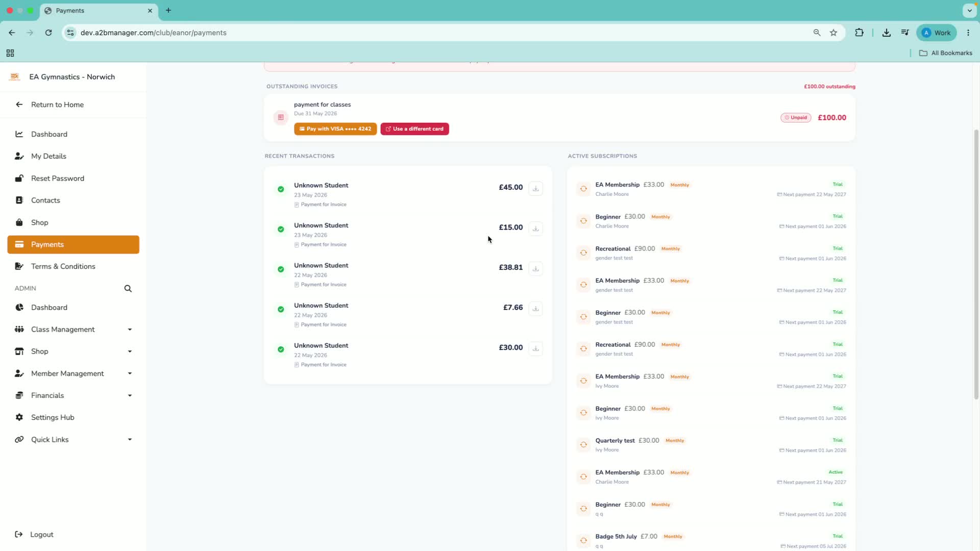This screenshot has height=551, width=980.
Task: Click Use a different card button
Action: tap(414, 129)
